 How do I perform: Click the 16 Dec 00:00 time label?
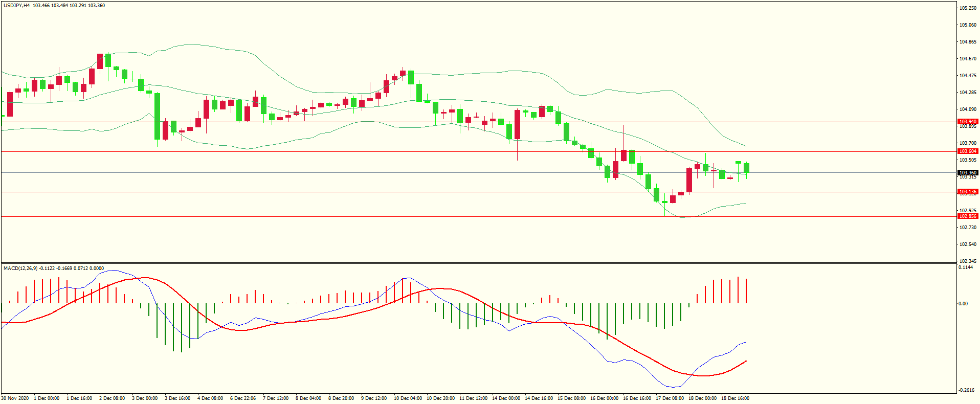[x=604, y=398]
